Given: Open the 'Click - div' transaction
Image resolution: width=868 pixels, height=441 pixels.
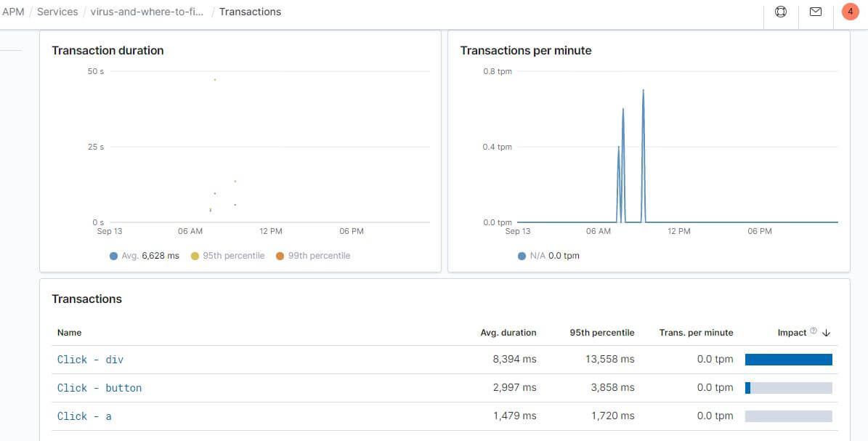Looking at the screenshot, I should [x=90, y=359].
